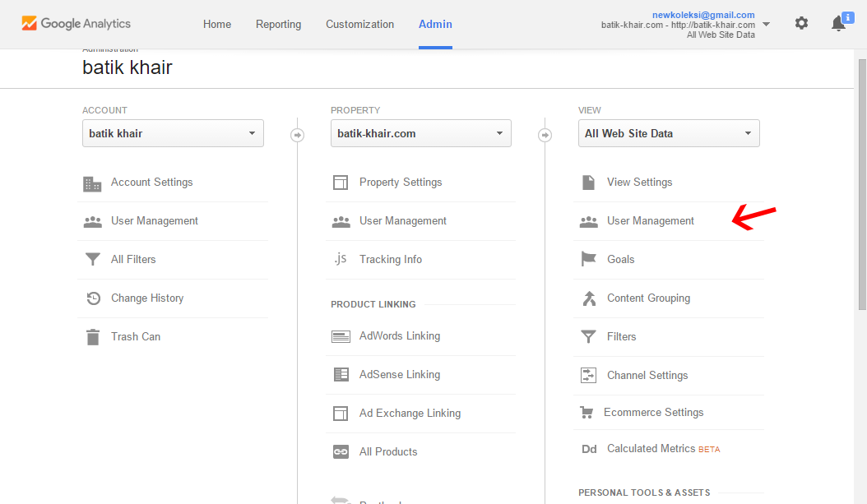Open Filters under View column
Image resolution: width=867 pixels, height=504 pixels.
tap(622, 336)
